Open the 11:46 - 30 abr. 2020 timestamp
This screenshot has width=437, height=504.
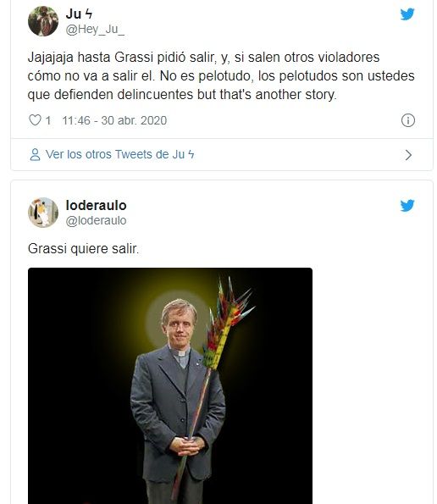[x=114, y=120]
